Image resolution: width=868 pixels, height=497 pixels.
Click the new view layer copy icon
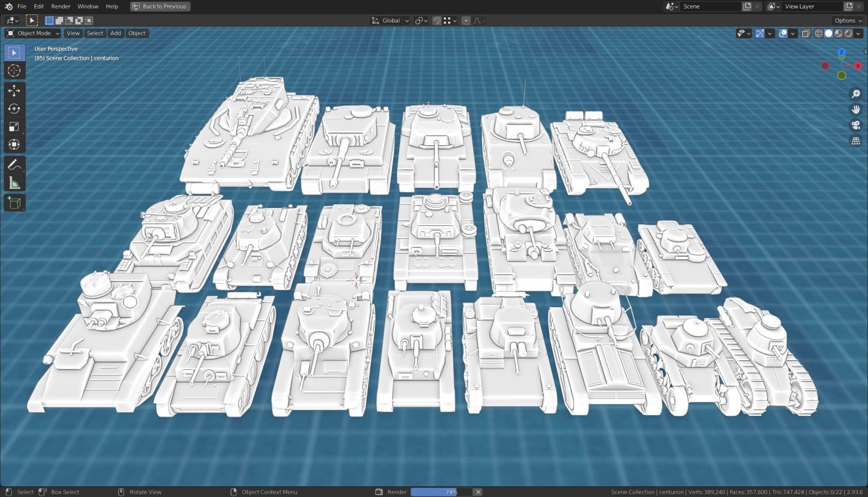849,6
